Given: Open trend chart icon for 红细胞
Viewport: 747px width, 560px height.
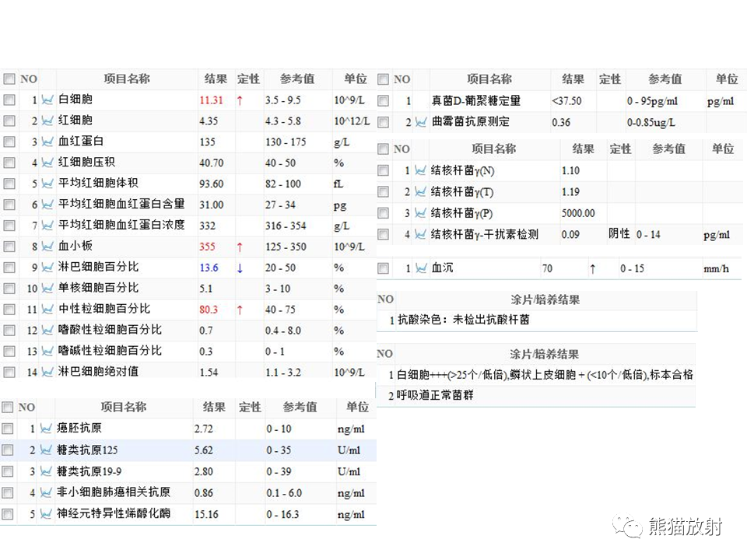Looking at the screenshot, I should pos(47,121).
